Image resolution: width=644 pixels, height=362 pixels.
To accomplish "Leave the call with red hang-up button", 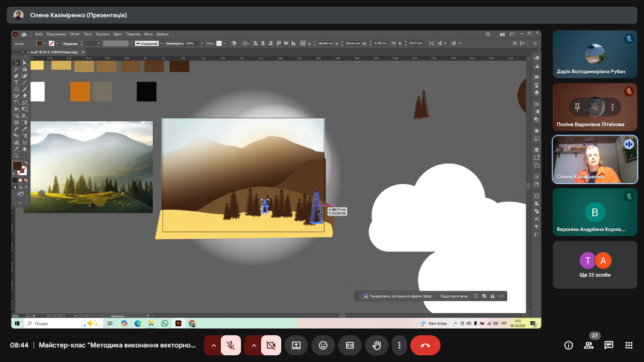I will click(425, 345).
